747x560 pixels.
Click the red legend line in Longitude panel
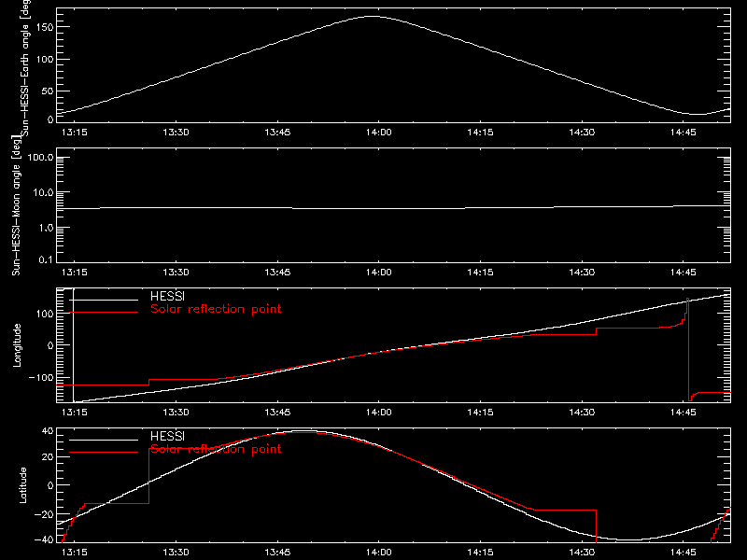click(104, 313)
